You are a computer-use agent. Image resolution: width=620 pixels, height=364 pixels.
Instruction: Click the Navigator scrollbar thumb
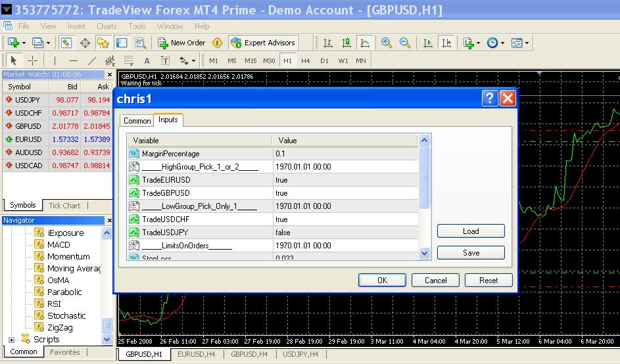(x=107, y=325)
